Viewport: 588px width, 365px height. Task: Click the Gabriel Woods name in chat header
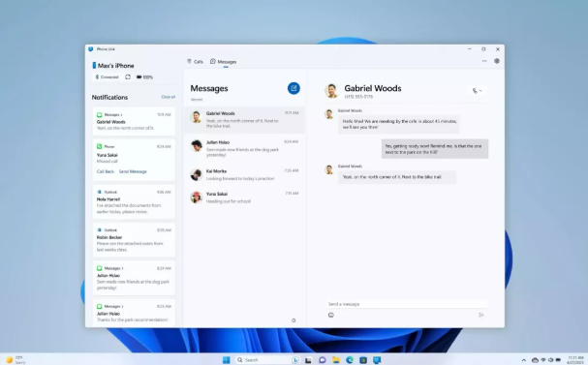click(373, 88)
